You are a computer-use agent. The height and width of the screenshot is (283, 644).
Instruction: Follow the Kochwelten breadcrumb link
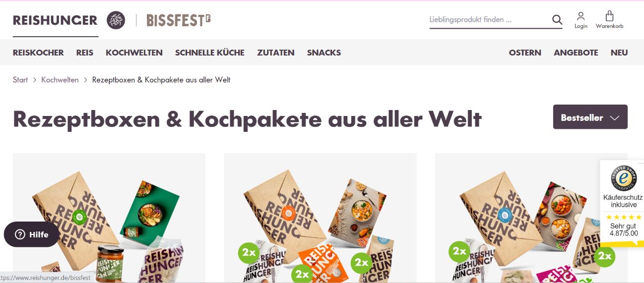60,80
